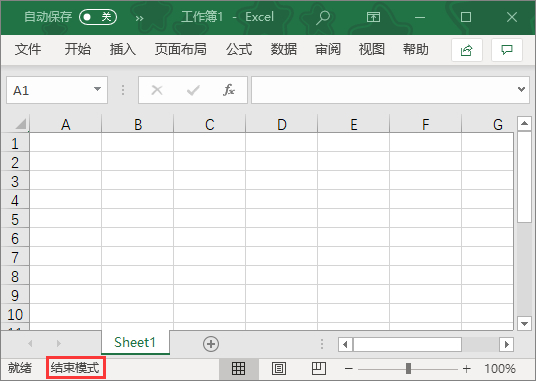Click the 结束模式 status bar indicator
This screenshot has height=381, width=536.
point(75,368)
